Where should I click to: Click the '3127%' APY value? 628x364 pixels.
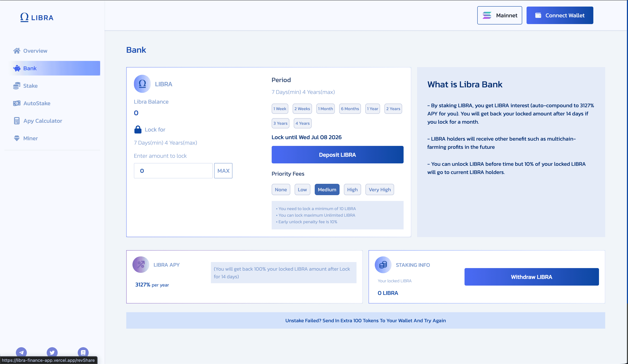point(142,284)
